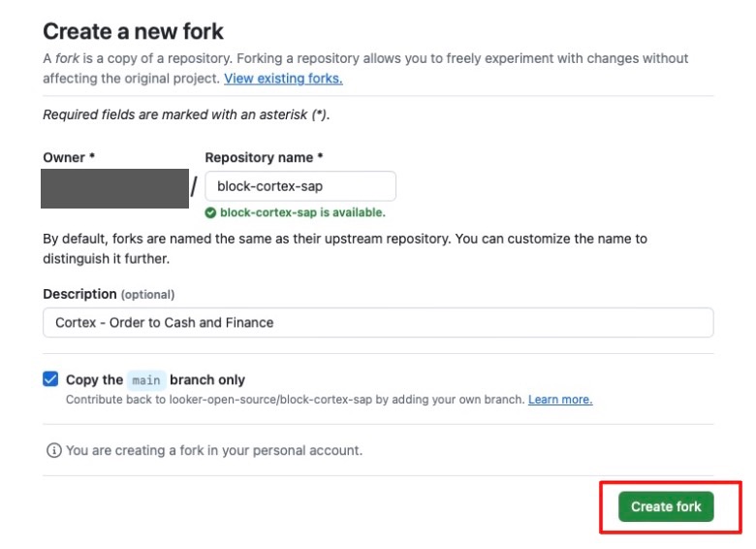Click the 'Required fields are marked' note

(186, 114)
